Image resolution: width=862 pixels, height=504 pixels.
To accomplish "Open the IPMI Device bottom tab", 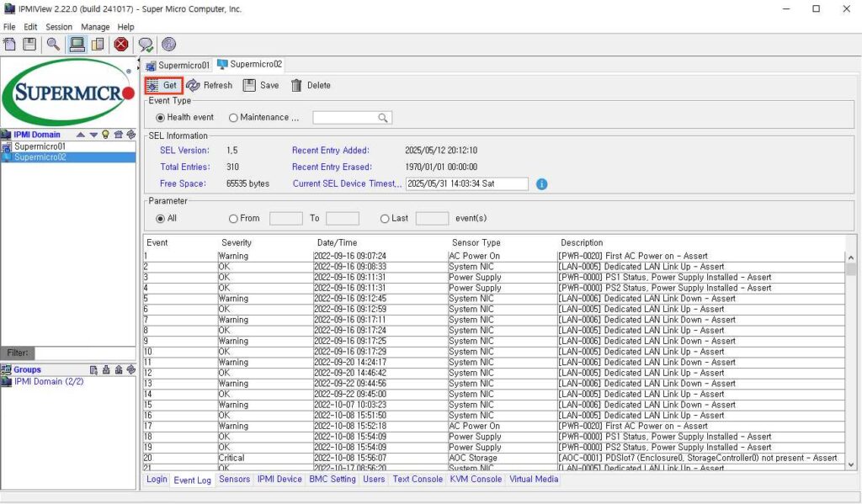I will pyautogui.click(x=279, y=480).
